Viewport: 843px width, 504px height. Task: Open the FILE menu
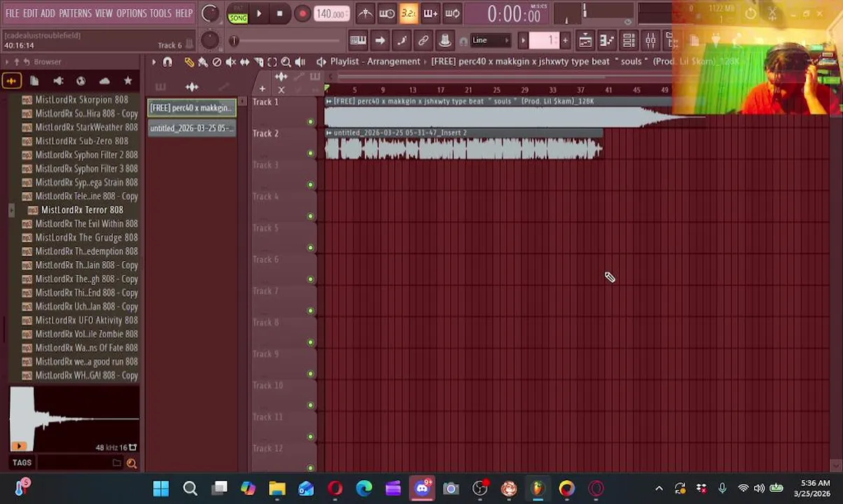click(x=13, y=13)
